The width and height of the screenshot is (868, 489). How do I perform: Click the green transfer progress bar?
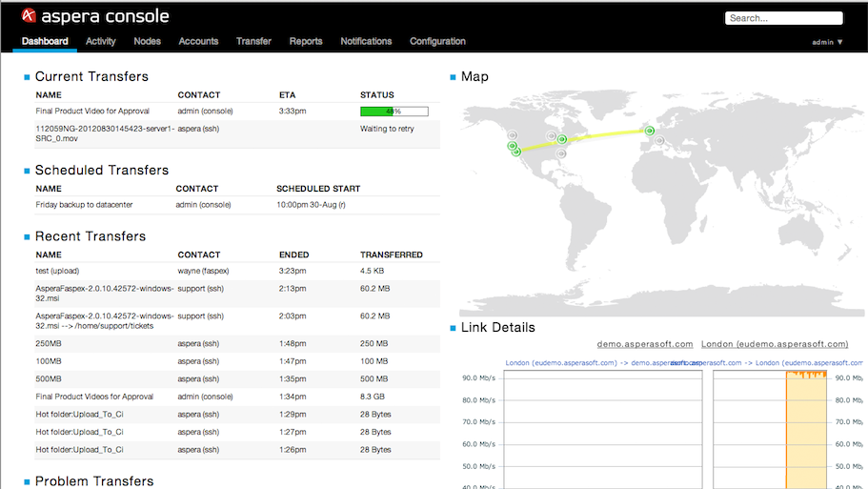[394, 112]
